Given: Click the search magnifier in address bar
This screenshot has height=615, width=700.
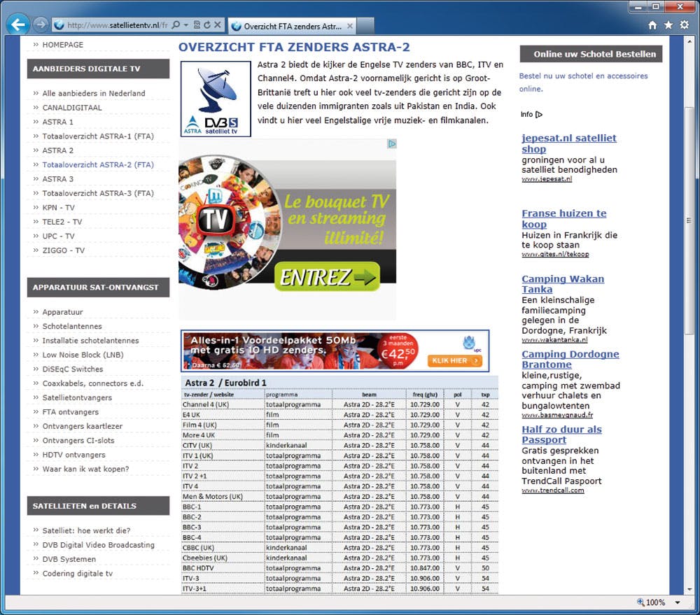Looking at the screenshot, I should click(176, 25).
